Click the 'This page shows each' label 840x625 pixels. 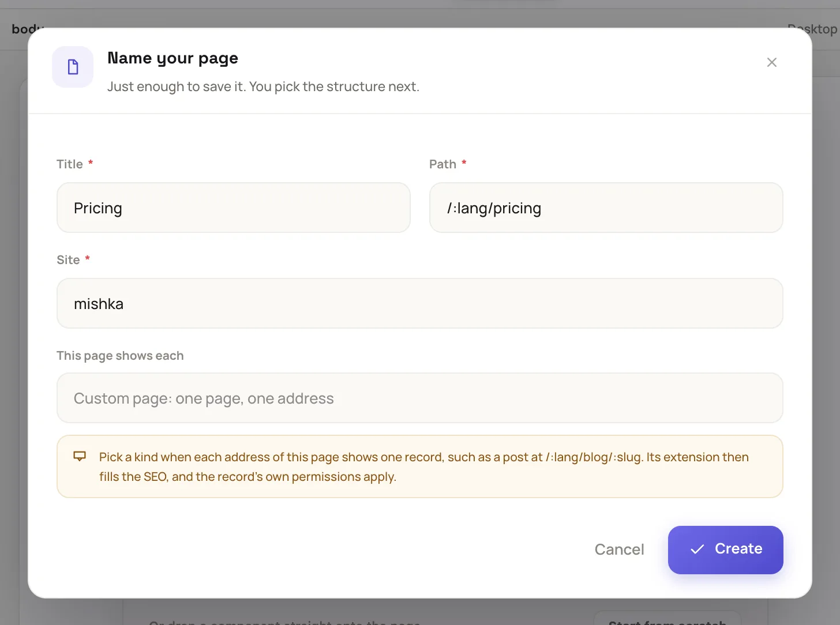[x=120, y=356]
